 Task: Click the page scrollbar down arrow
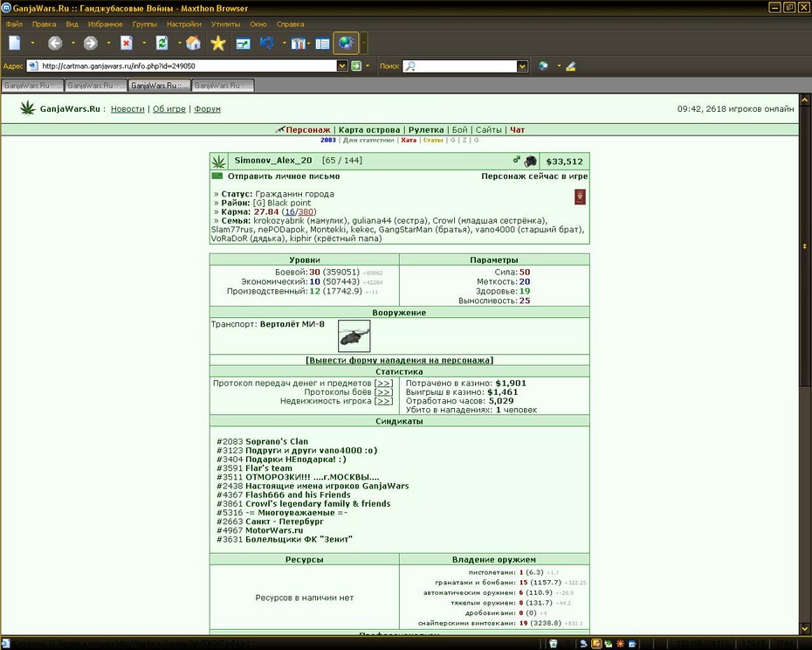pyautogui.click(x=805, y=627)
